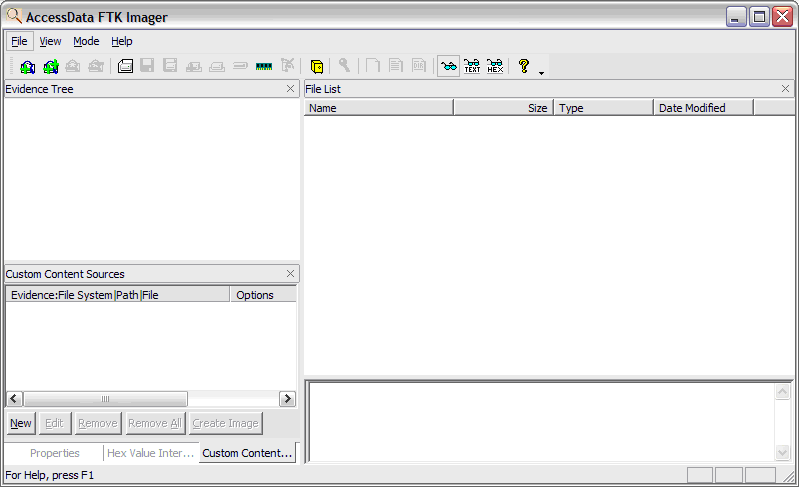Screen dimensions: 799x487
Task: Click the yellow Detect EFS Encryption icon
Action: [317, 66]
